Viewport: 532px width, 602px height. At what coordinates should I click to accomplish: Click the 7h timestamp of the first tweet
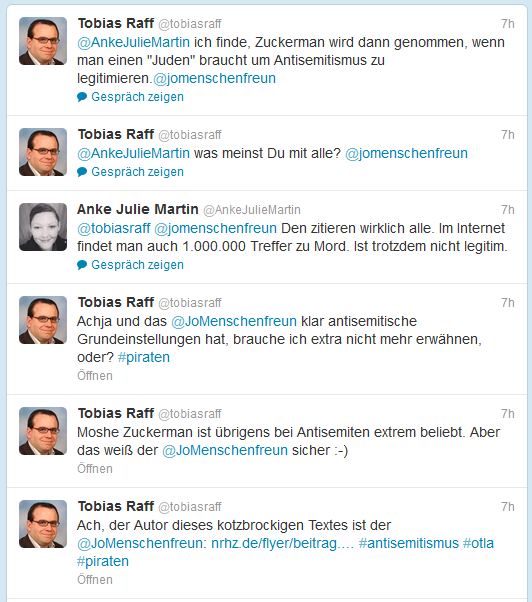coord(507,24)
